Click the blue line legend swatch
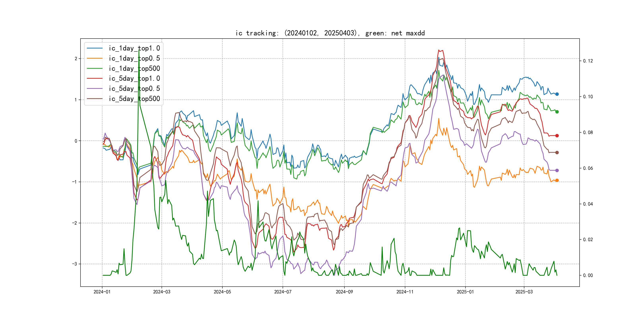Screen dimensions: 644x322 [95, 48]
